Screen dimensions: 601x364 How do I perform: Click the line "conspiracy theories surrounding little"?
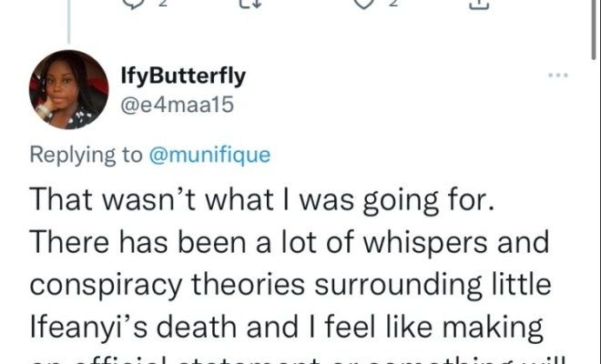click(x=291, y=284)
